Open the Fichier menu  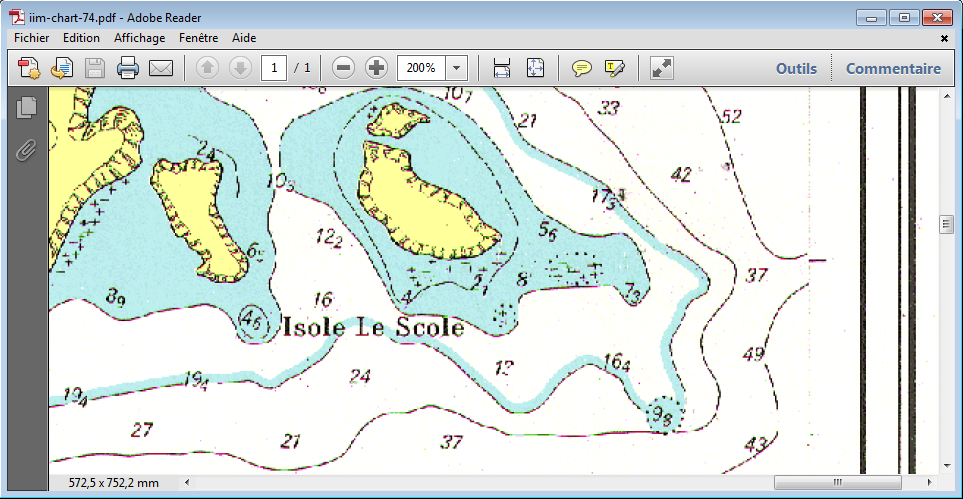tap(32, 38)
